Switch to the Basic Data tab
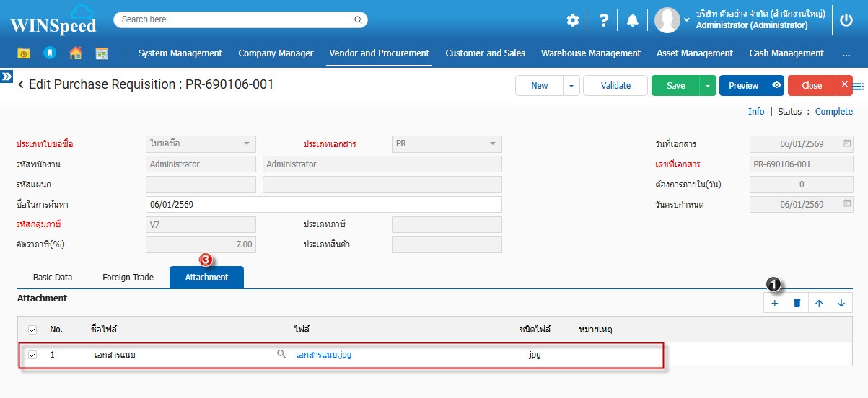 pos(53,278)
